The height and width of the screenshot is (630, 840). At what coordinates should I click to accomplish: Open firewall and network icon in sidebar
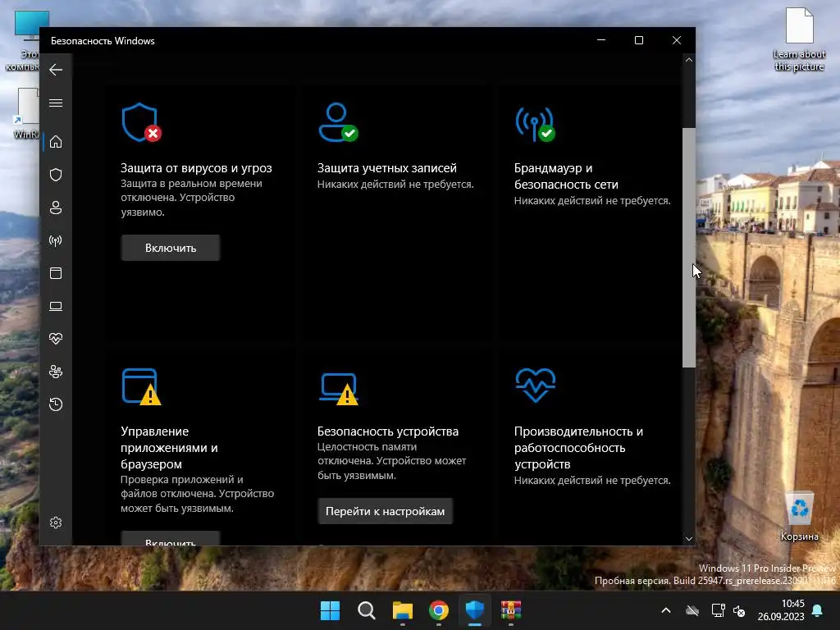[x=56, y=240]
